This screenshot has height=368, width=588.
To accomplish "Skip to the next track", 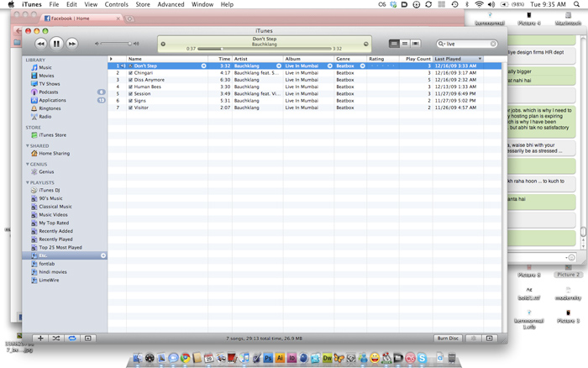I will point(71,44).
